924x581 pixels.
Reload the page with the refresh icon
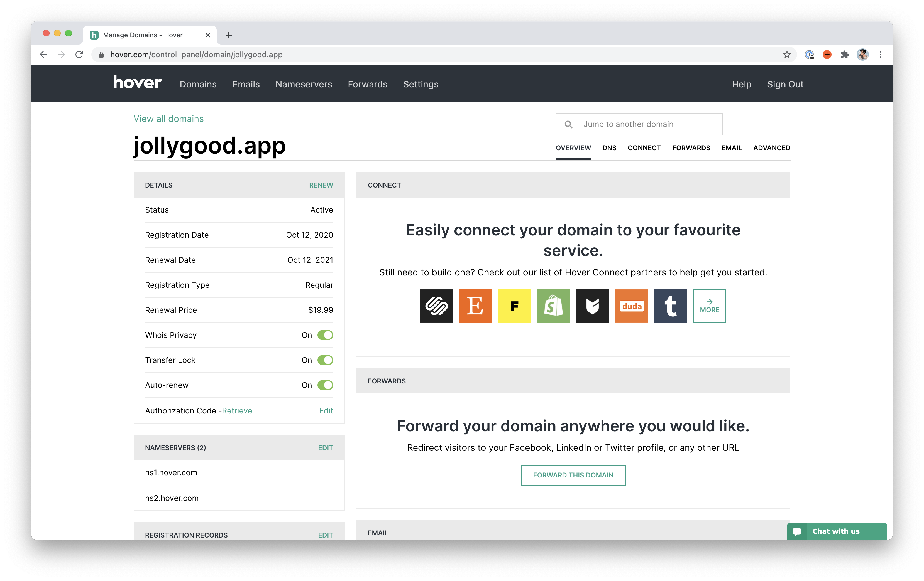[79, 55]
